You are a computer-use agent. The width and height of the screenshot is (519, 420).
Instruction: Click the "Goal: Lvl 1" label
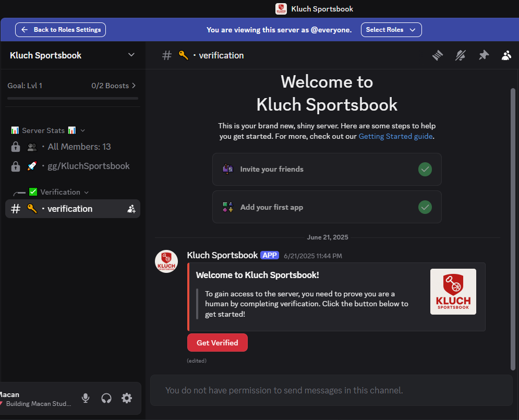pos(25,86)
